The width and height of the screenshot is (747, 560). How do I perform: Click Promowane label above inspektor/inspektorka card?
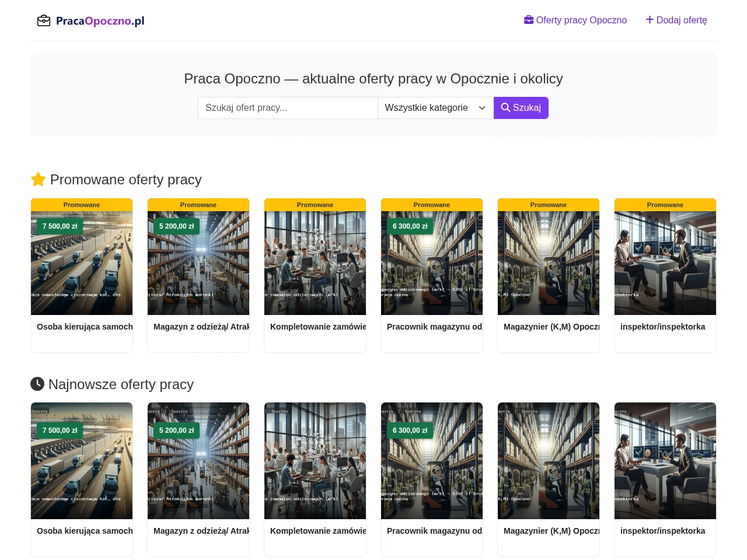coord(665,205)
